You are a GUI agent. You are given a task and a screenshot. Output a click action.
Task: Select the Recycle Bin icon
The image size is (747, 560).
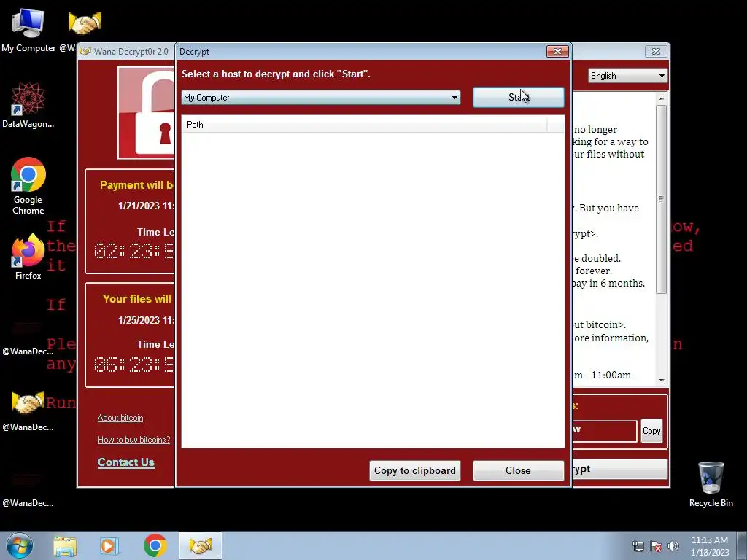[x=711, y=483]
